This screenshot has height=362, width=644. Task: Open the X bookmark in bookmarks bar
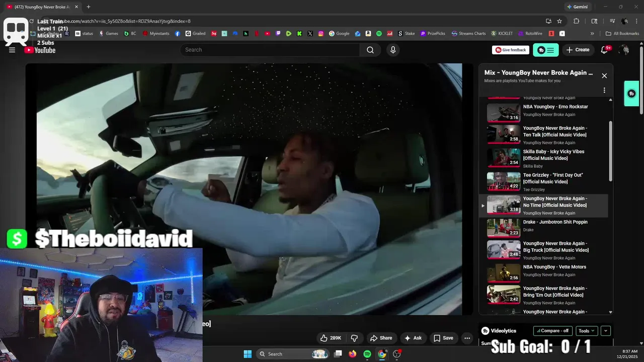[x=310, y=34]
